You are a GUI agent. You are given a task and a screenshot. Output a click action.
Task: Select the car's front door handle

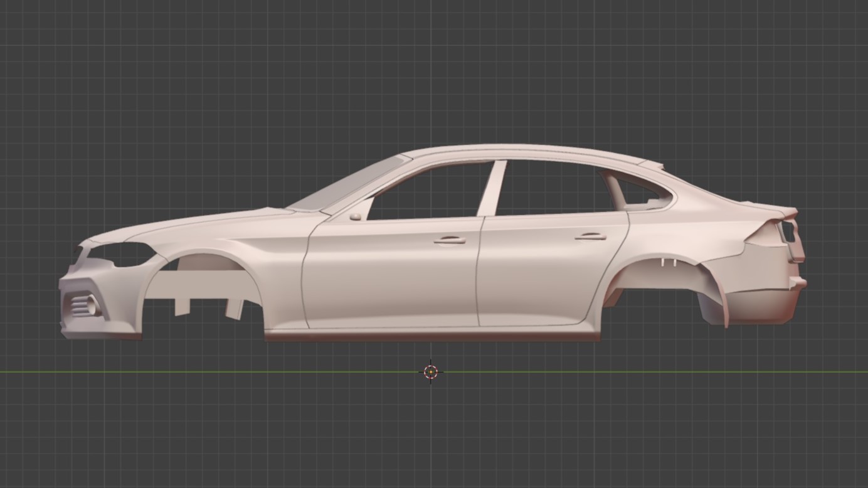click(450, 240)
